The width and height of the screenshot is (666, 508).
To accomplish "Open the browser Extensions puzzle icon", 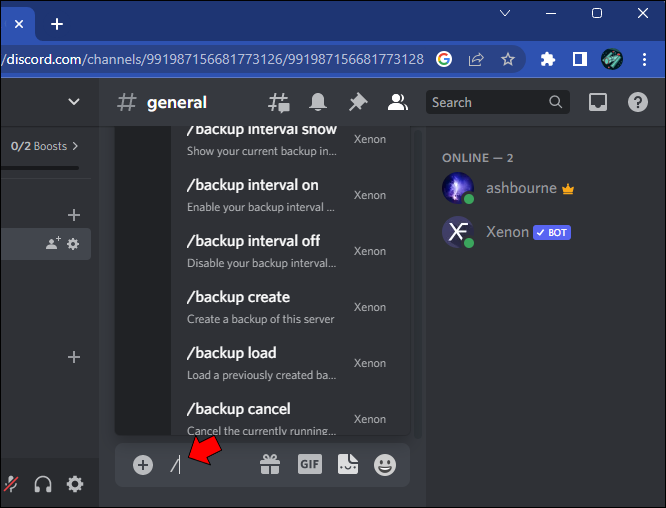I will [547, 59].
